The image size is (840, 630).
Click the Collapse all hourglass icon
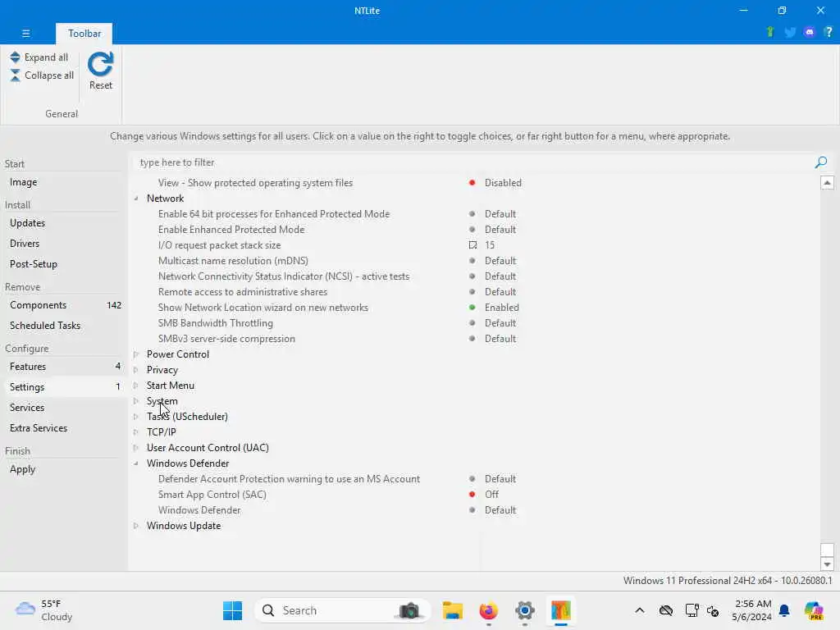tap(15, 75)
